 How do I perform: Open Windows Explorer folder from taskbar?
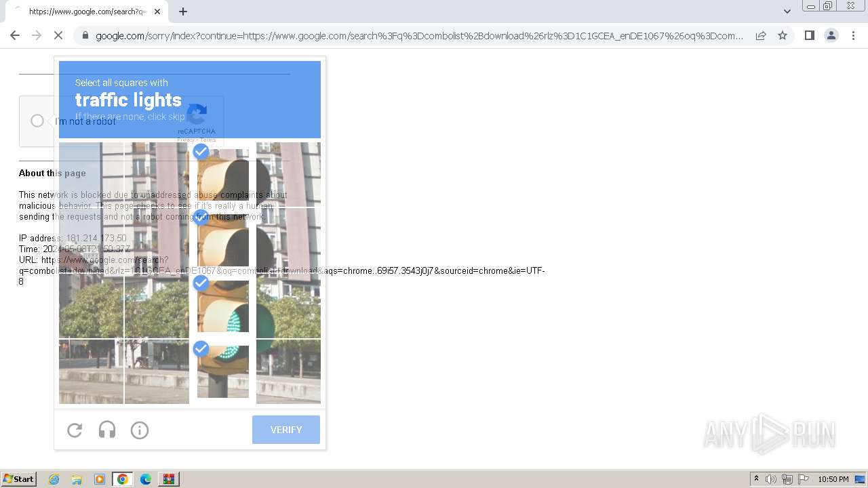click(x=77, y=479)
